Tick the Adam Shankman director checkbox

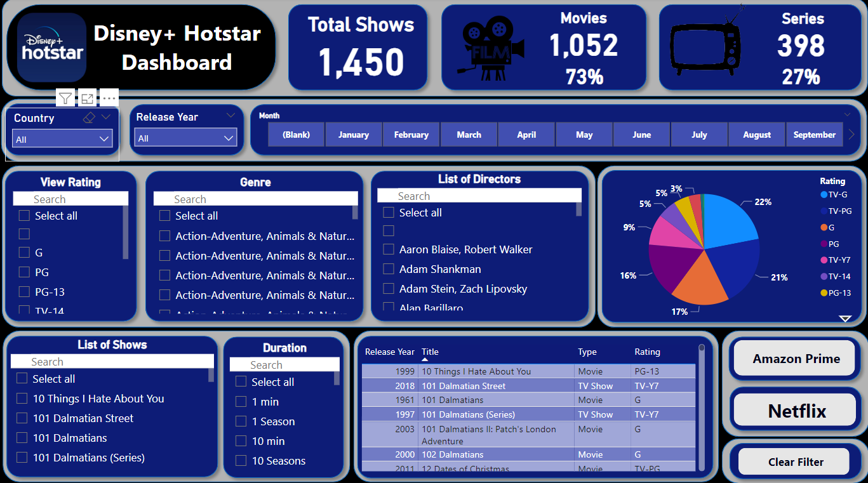coord(389,269)
